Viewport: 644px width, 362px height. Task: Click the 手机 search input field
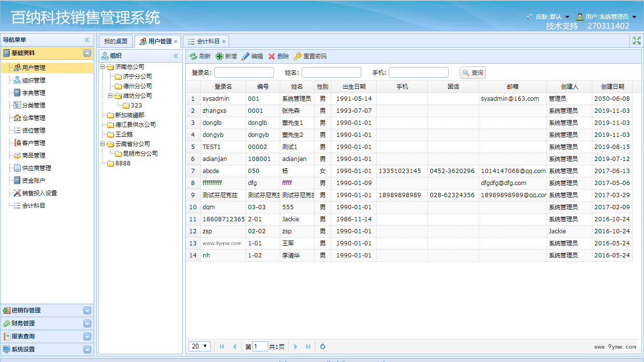coord(419,72)
